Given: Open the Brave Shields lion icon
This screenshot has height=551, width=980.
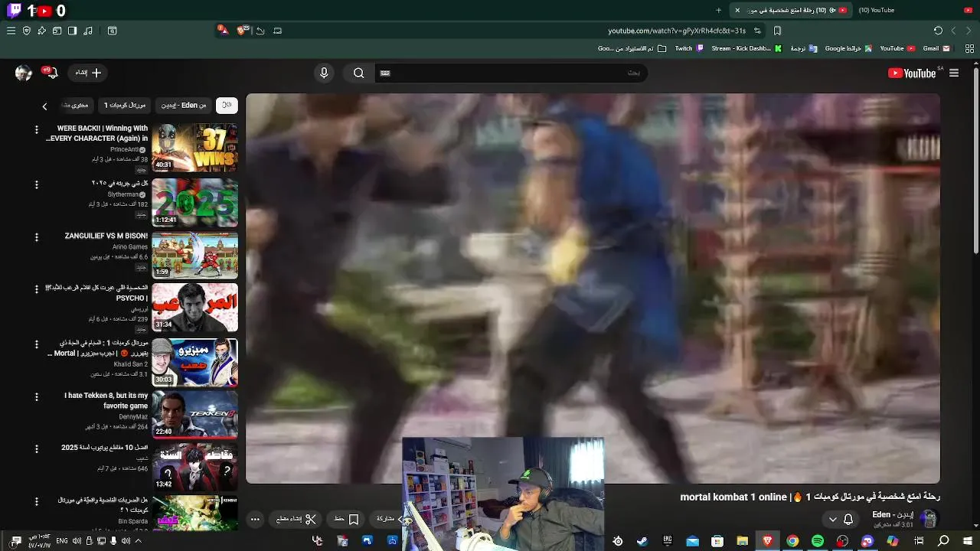Looking at the screenshot, I should click(x=243, y=30).
